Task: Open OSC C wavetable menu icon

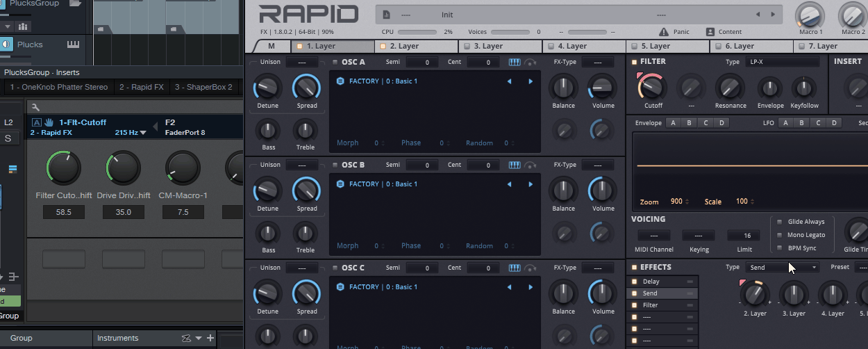Action: click(x=340, y=287)
